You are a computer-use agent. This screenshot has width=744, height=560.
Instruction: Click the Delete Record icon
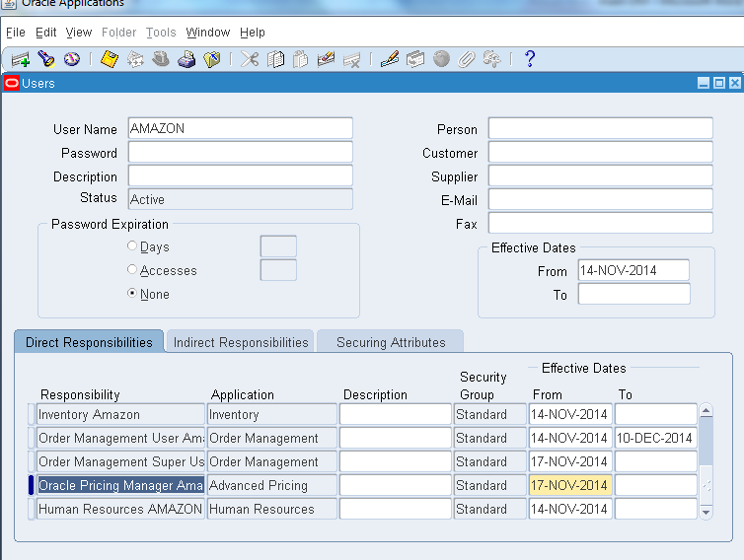pyautogui.click(x=351, y=60)
